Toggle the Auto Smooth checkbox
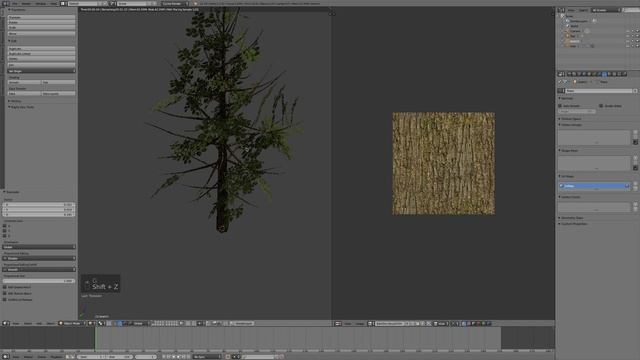Screen dimensions: 640x360 click(560, 106)
